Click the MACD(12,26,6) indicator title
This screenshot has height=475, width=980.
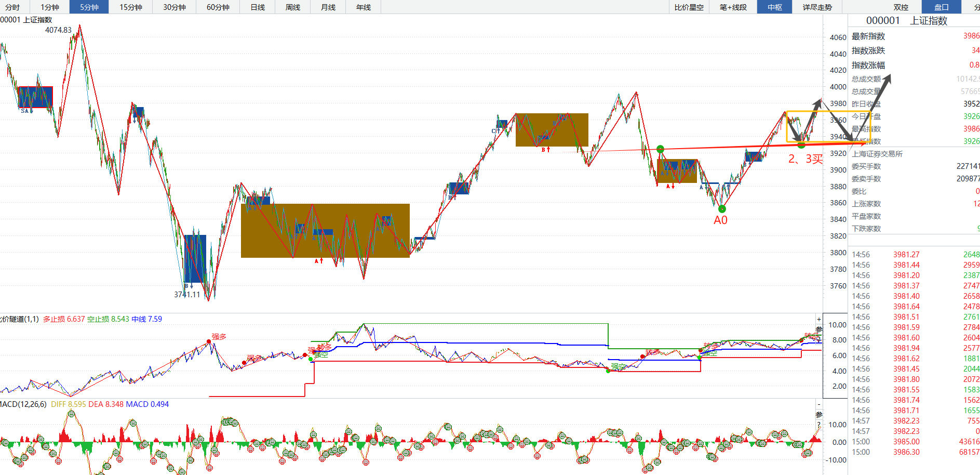(23, 404)
